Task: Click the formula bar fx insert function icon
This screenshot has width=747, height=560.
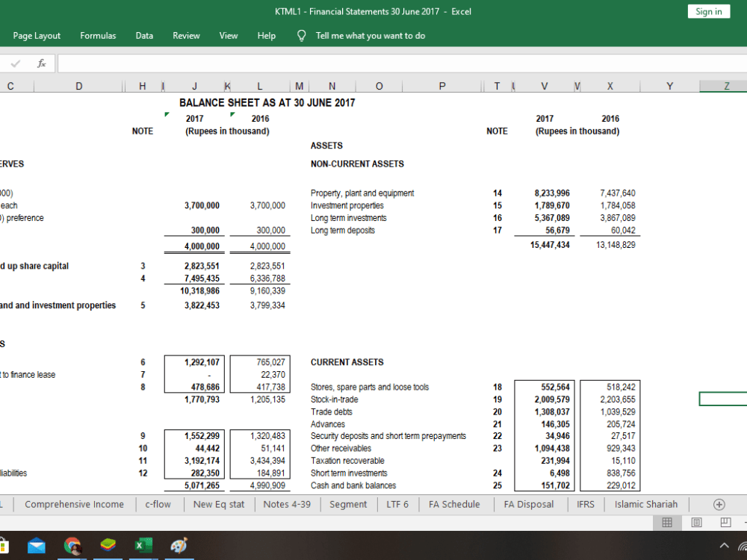Action: click(x=42, y=63)
